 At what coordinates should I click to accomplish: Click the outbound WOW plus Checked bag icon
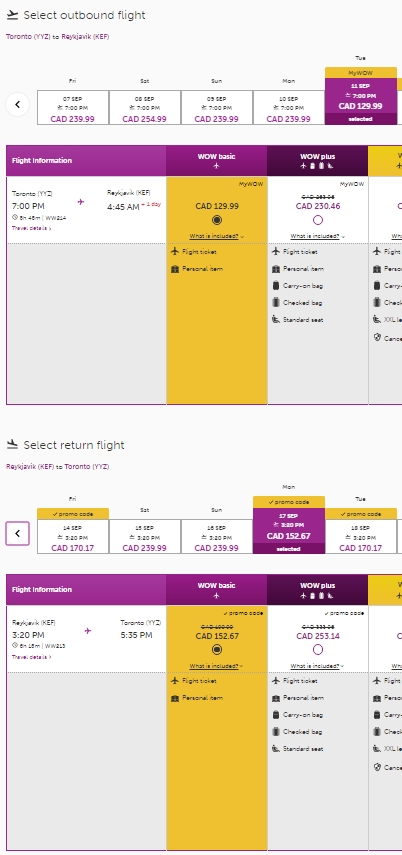click(x=275, y=303)
